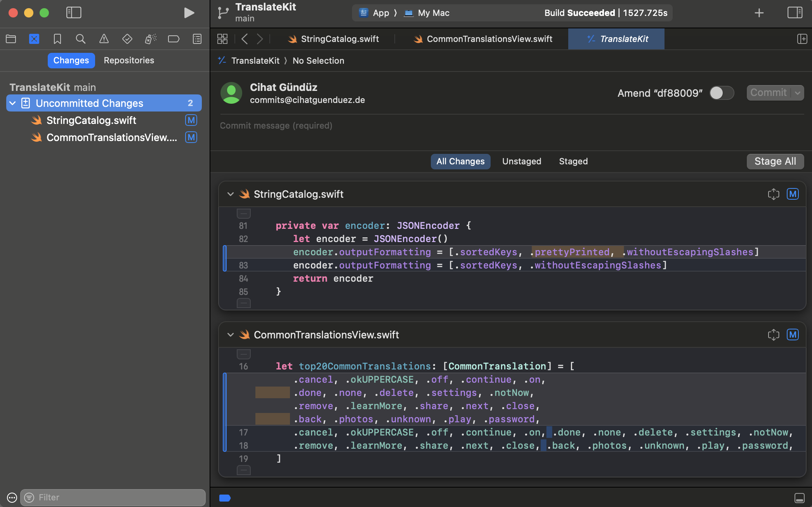Image resolution: width=812 pixels, height=507 pixels.
Task: Click the Repositories tab in source control
Action: pyautogui.click(x=129, y=60)
